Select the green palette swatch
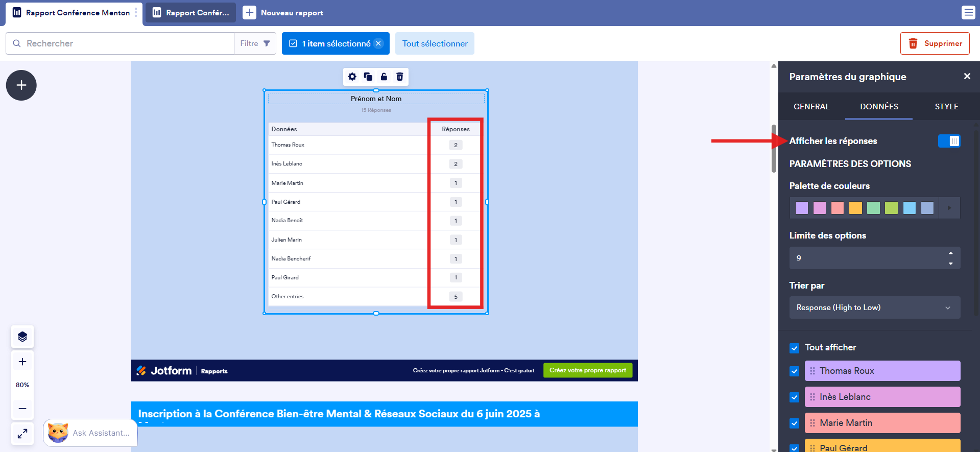This screenshot has width=980, height=452. click(873, 208)
